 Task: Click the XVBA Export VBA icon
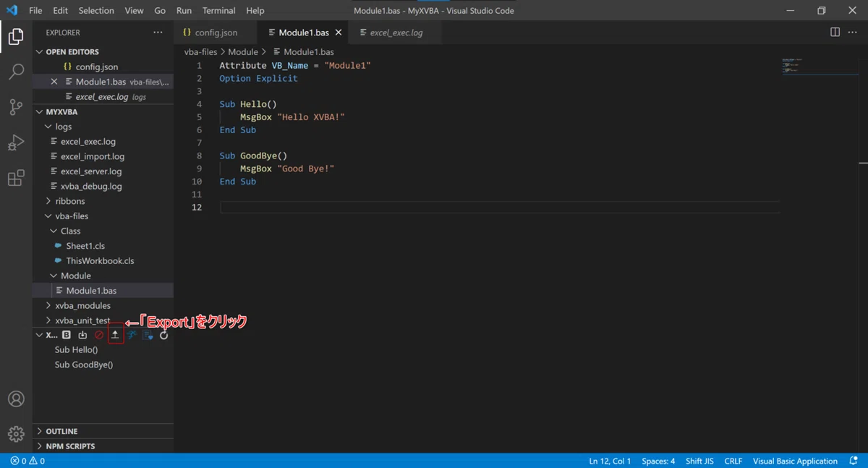pos(115,335)
